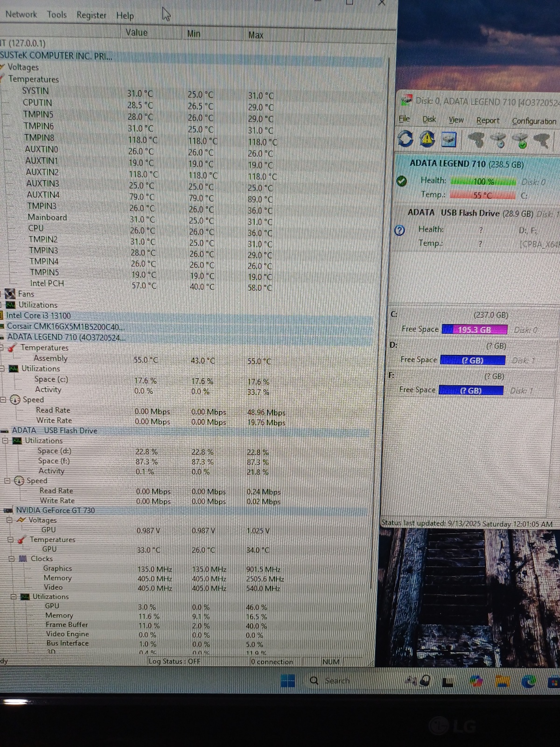
Task: Launch Microsoft Edge from the taskbar
Action: [529, 682]
